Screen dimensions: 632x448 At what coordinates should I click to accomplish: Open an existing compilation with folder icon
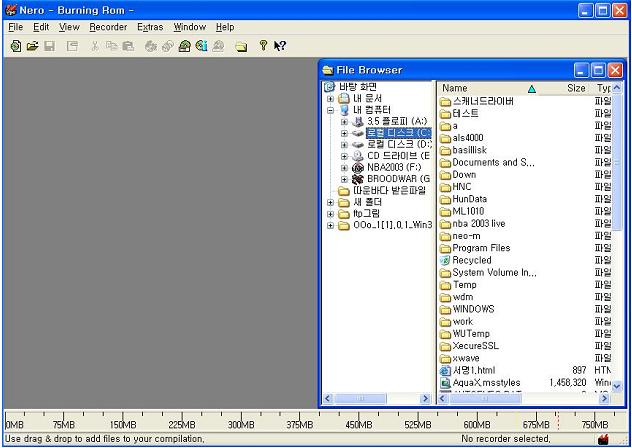[x=32, y=46]
